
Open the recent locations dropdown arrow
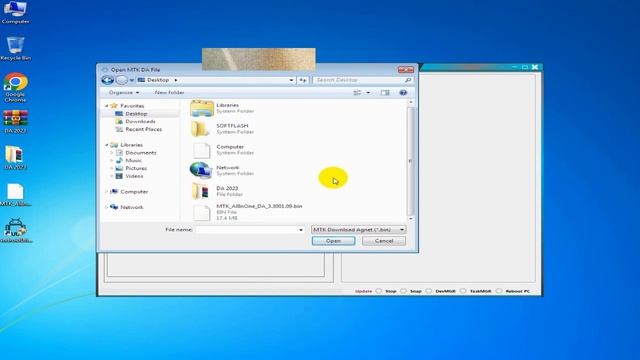click(132, 80)
